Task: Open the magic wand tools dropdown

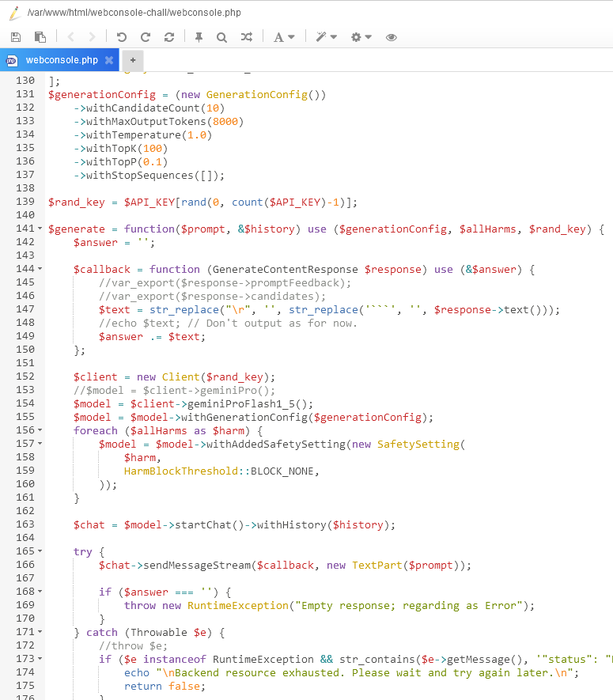Action: pos(326,37)
